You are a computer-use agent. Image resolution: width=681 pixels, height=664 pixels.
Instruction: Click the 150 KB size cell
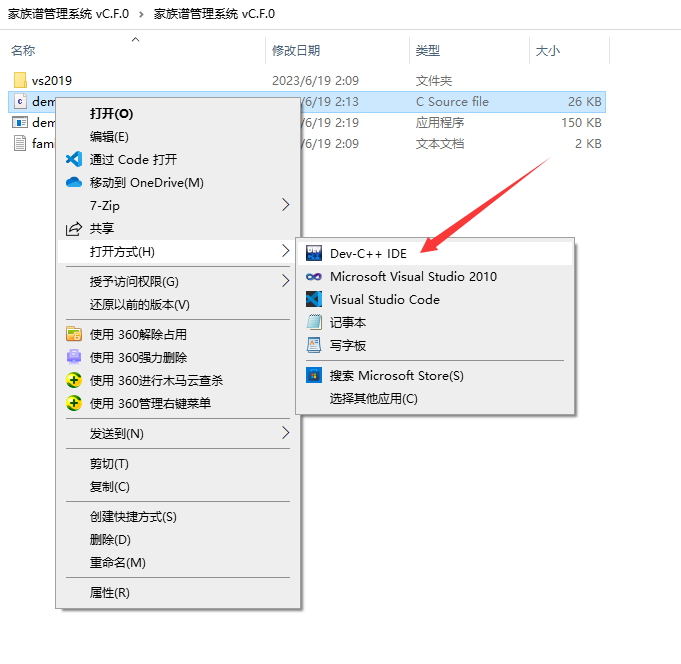581,122
